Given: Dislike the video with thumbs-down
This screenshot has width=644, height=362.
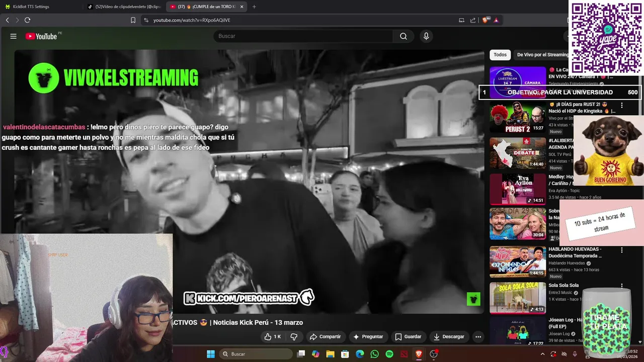Looking at the screenshot, I should pos(294,336).
